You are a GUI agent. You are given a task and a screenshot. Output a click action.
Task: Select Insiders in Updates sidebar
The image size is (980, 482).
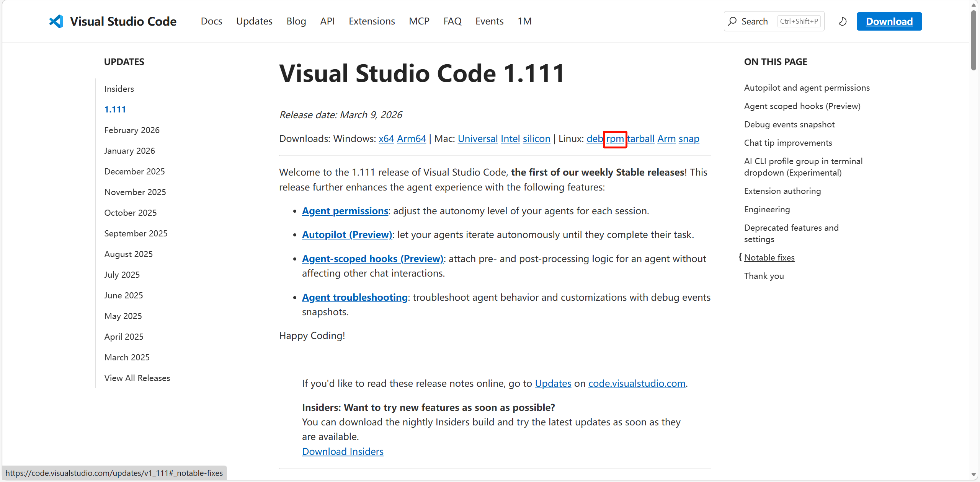pyautogui.click(x=119, y=89)
